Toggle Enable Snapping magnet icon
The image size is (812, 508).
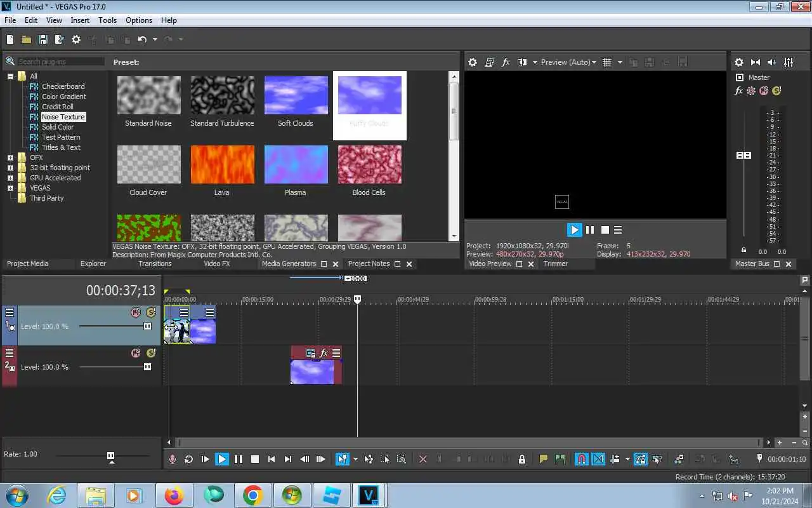pyautogui.click(x=581, y=459)
